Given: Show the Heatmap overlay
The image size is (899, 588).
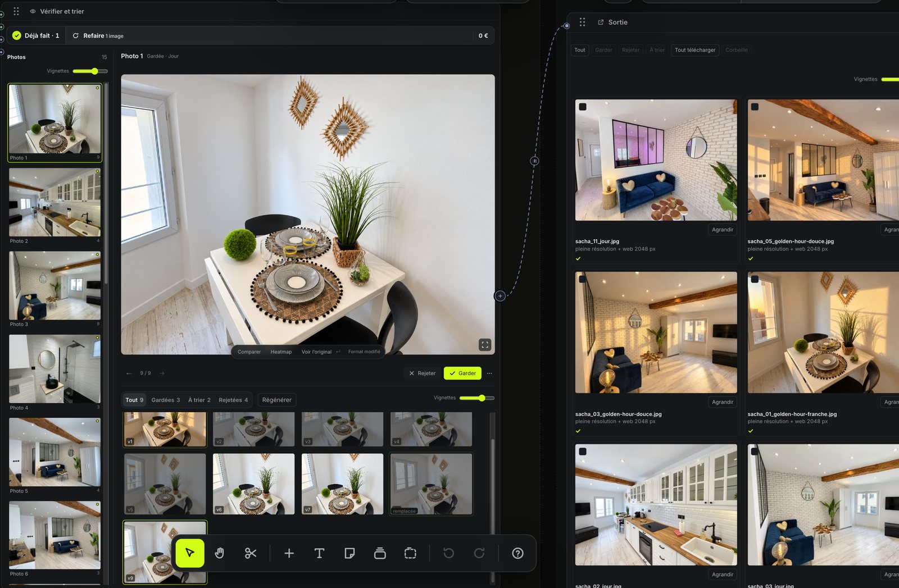Looking at the screenshot, I should [x=281, y=352].
